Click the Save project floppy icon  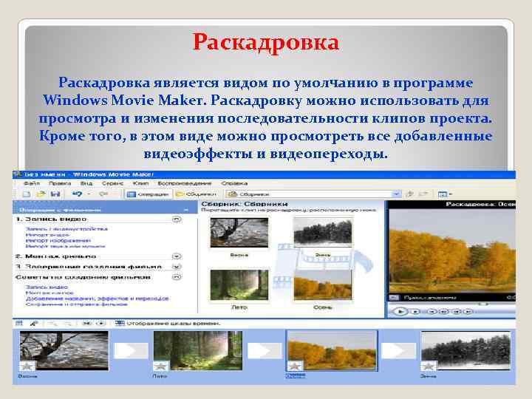[55, 194]
